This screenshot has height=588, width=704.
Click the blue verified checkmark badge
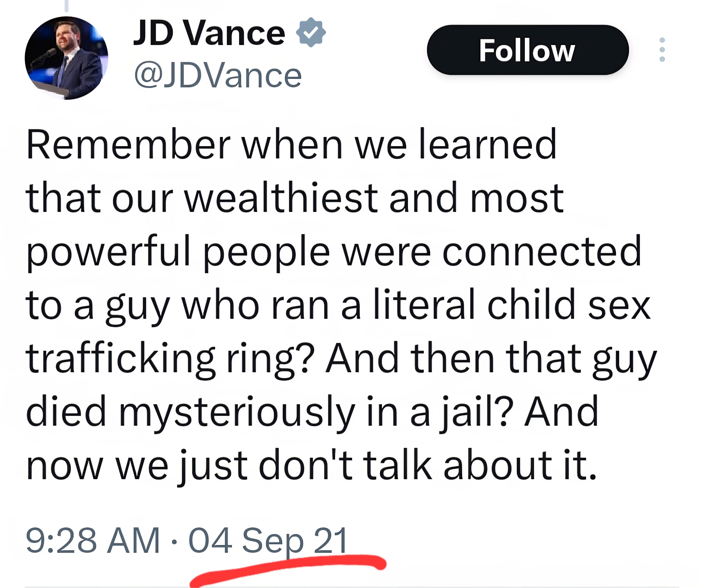(310, 32)
